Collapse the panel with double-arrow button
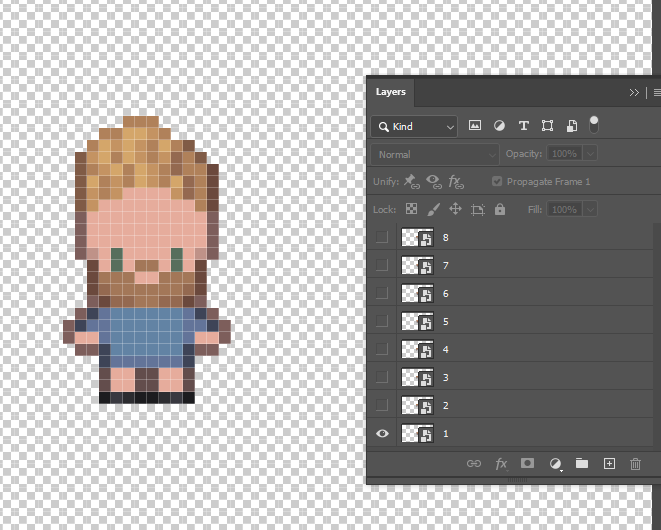This screenshot has width=661, height=530. (x=634, y=92)
